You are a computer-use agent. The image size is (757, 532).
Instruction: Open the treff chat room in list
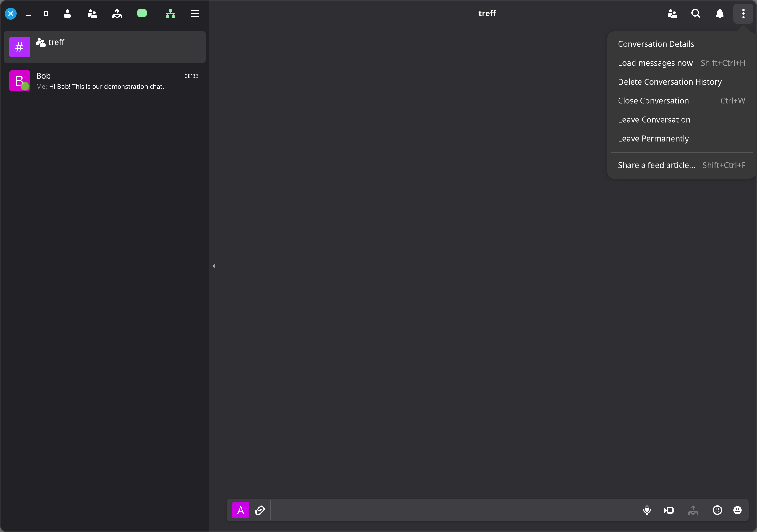click(104, 47)
